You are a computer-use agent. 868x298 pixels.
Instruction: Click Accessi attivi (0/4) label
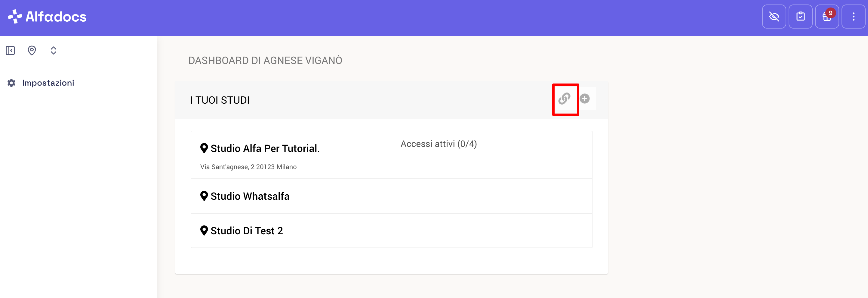(439, 144)
